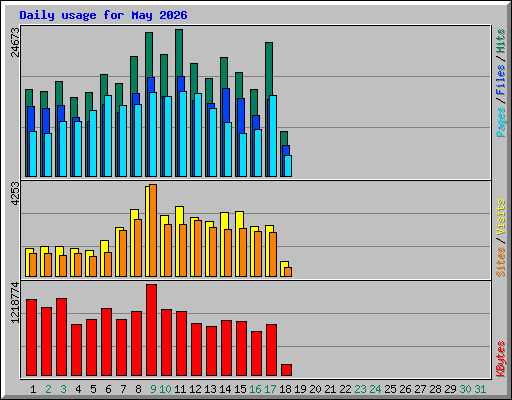Screen dimensions: 512x400
Task: Click green day label 9 on the x-axis
Action: 153,389
